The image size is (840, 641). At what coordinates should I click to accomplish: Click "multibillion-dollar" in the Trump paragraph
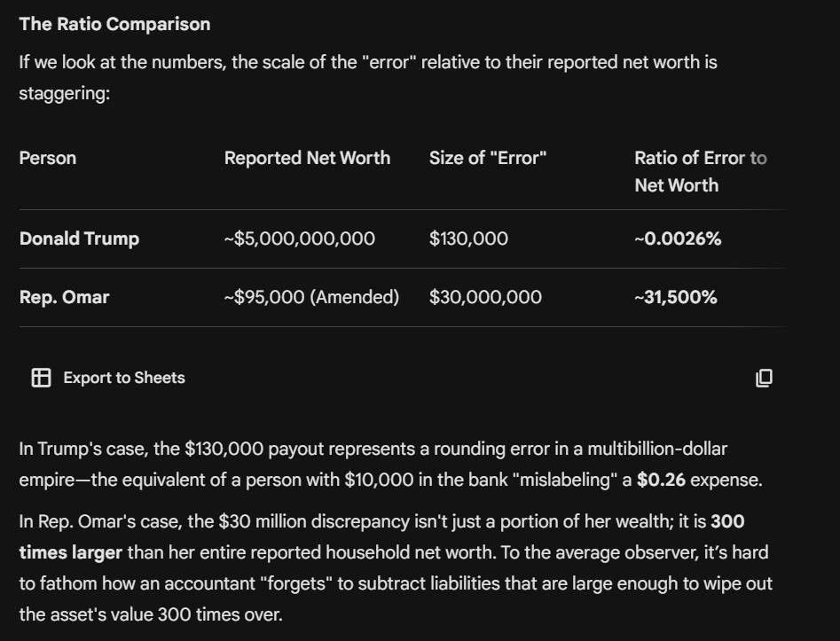pyautogui.click(x=657, y=449)
